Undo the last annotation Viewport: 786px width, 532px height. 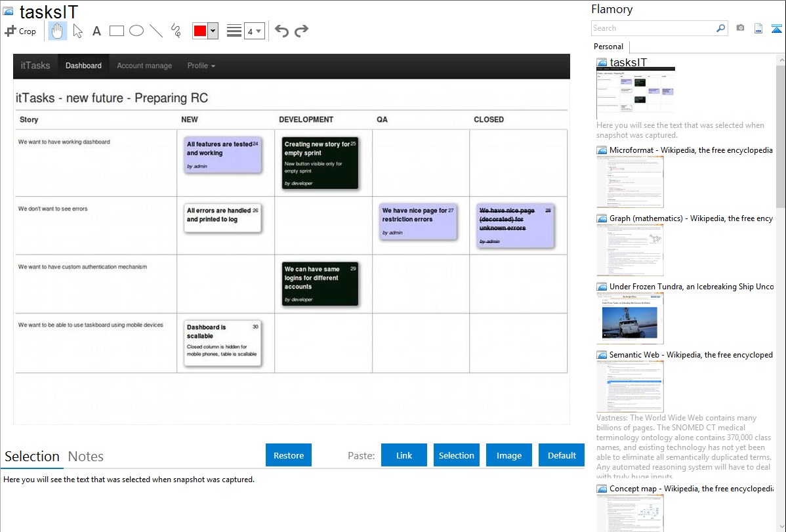pos(281,31)
